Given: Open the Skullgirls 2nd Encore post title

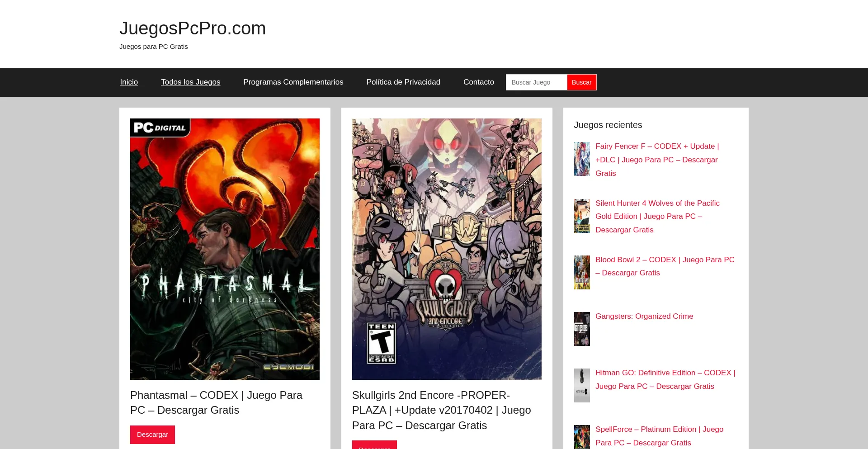Looking at the screenshot, I should click(442, 410).
